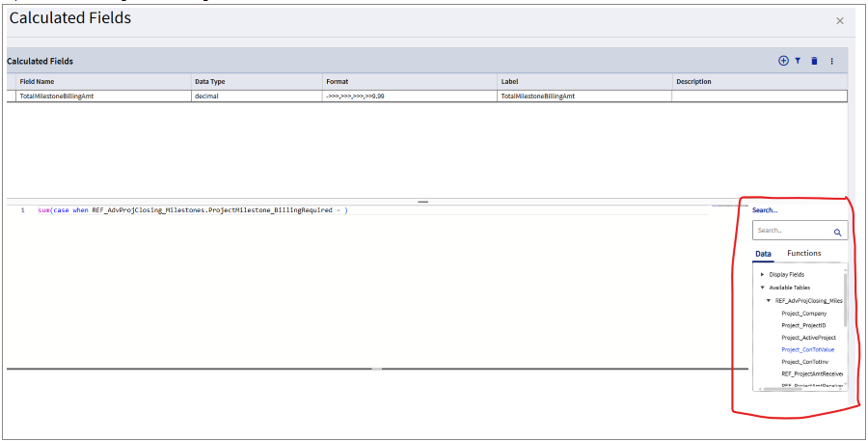This screenshot has height=441, width=868.
Task: Open the grid overflow options menu
Action: coord(831,62)
